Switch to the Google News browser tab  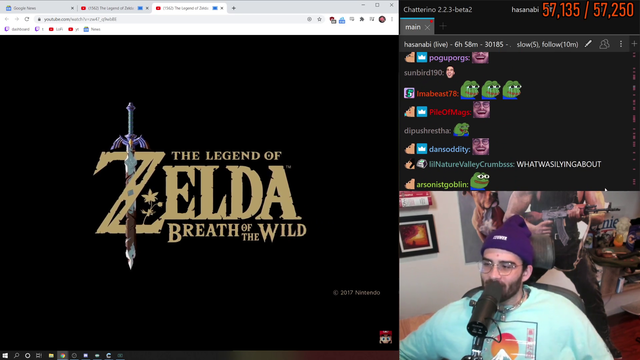click(x=38, y=8)
